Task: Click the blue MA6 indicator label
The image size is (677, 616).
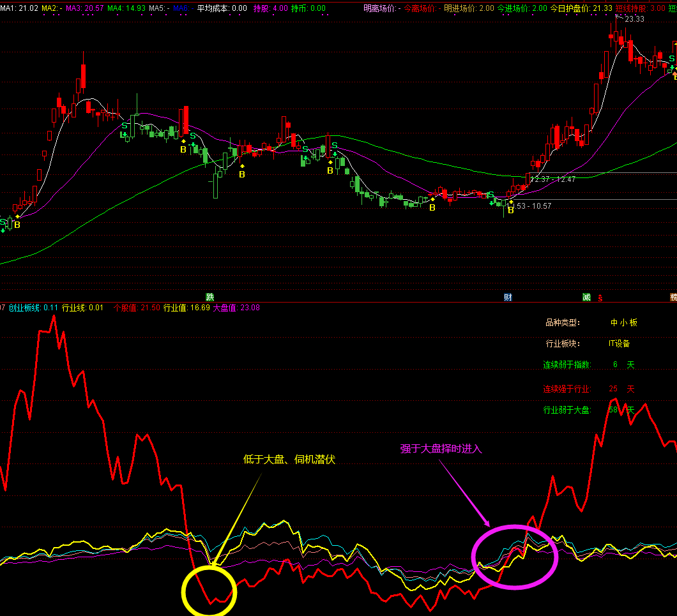Action: pyautogui.click(x=183, y=8)
